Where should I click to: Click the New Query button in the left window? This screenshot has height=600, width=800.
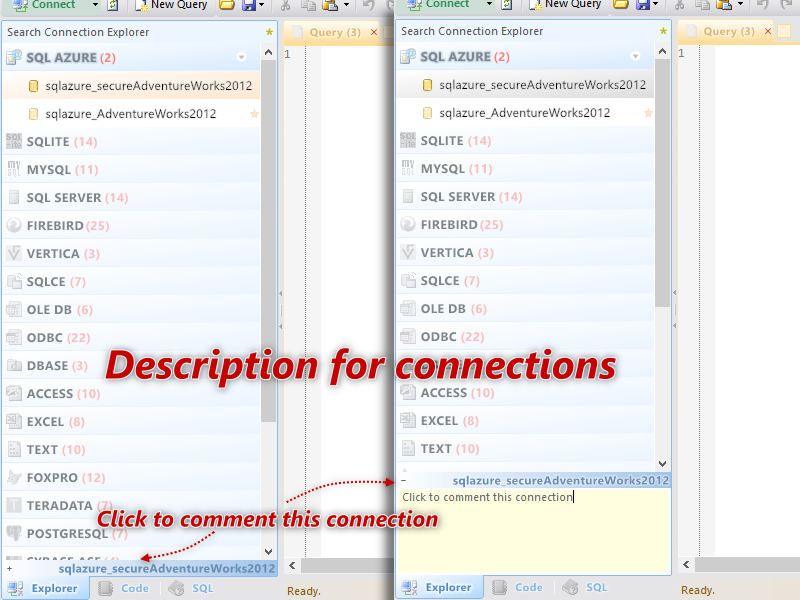coord(171,5)
